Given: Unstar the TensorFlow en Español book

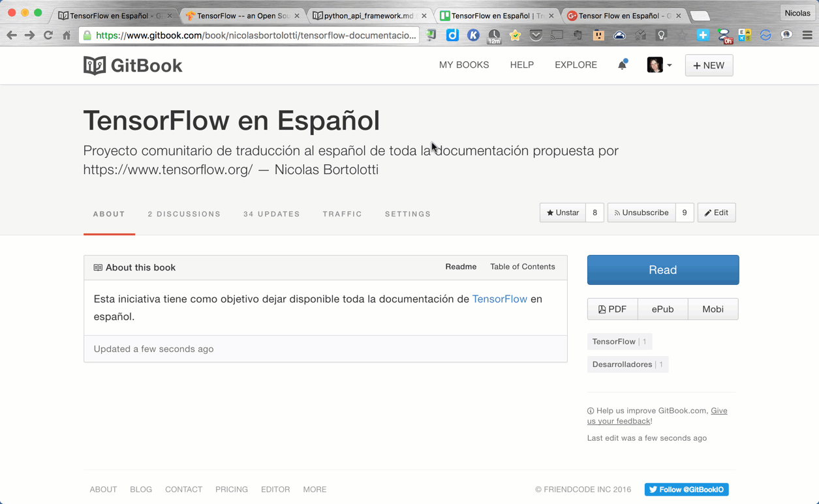Looking at the screenshot, I should (x=563, y=212).
